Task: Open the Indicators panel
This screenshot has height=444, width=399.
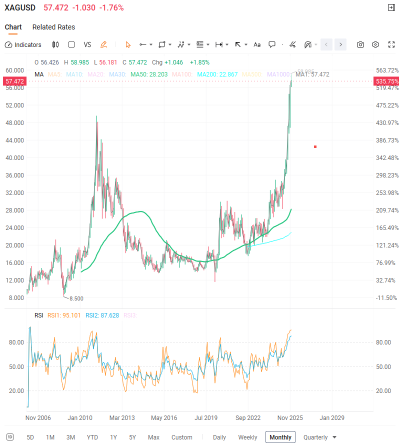Action: [23, 45]
